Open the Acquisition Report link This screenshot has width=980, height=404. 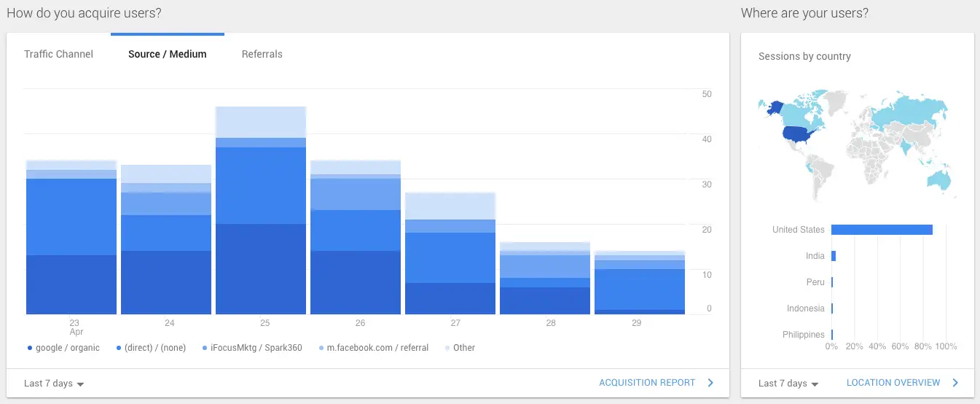pos(647,383)
